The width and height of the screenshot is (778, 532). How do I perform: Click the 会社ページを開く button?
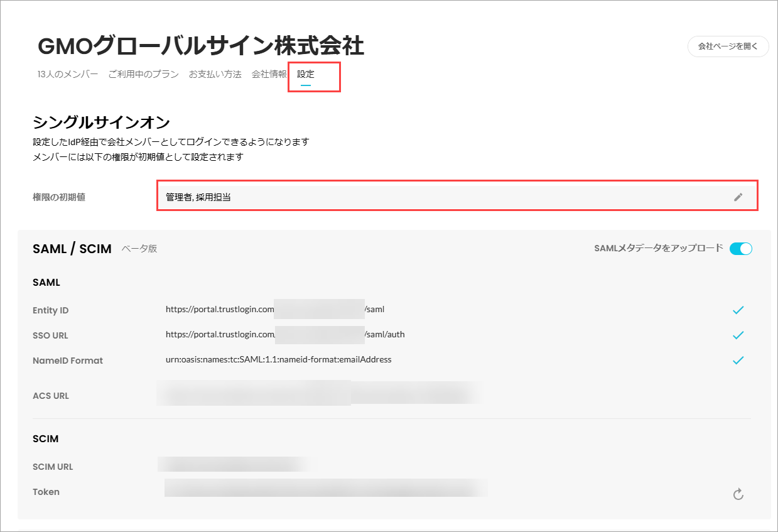[x=728, y=46]
